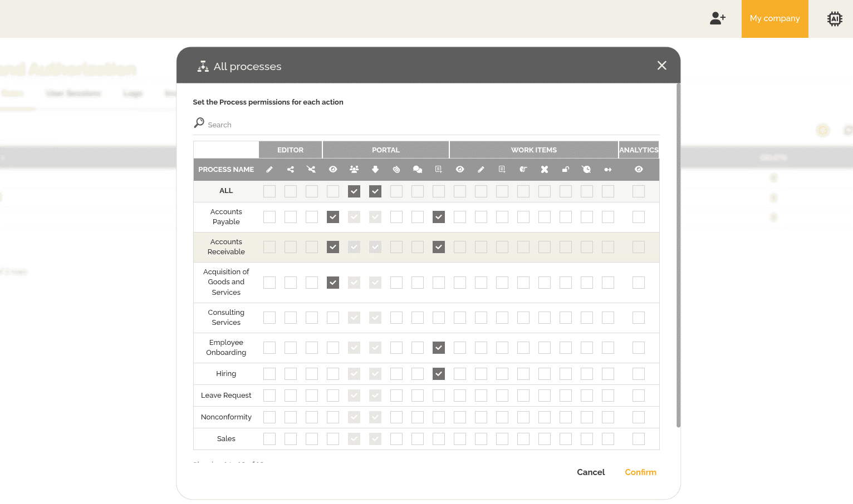This screenshot has height=504, width=853.
Task: Click the My company tab
Action: tap(774, 19)
